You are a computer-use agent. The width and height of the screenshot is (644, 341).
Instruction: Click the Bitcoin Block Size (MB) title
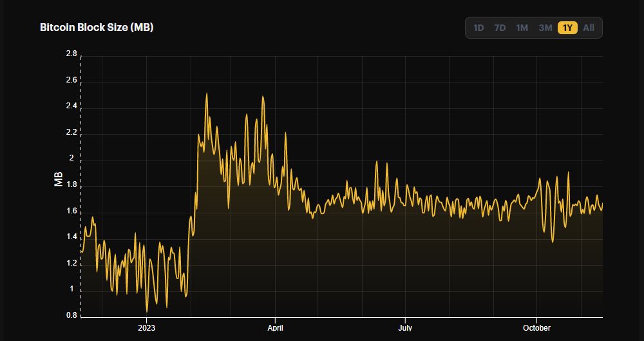point(97,28)
